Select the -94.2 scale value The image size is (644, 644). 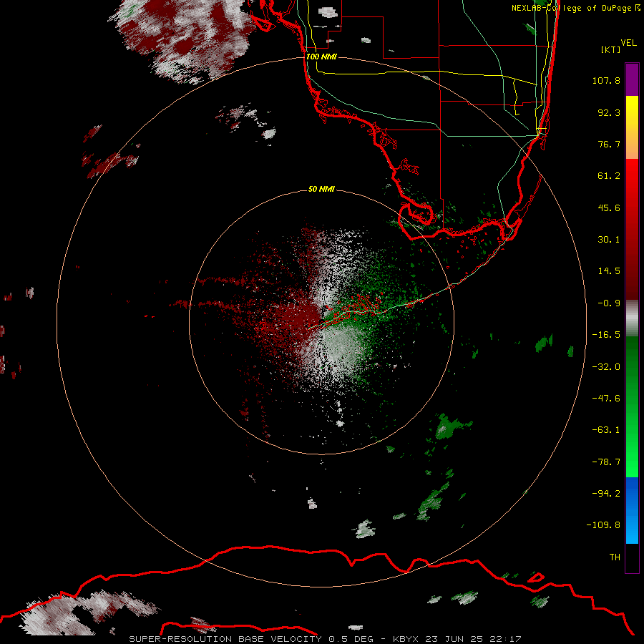pyautogui.click(x=606, y=494)
